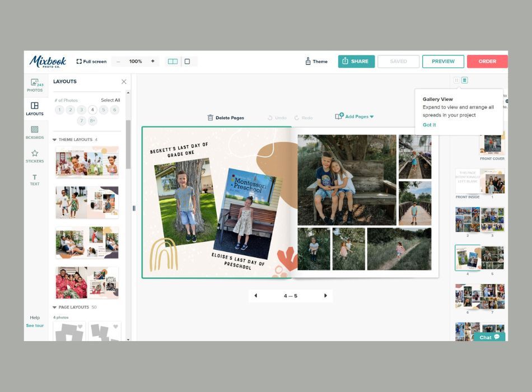Filter layouts by 2 photos

[x=70, y=110]
